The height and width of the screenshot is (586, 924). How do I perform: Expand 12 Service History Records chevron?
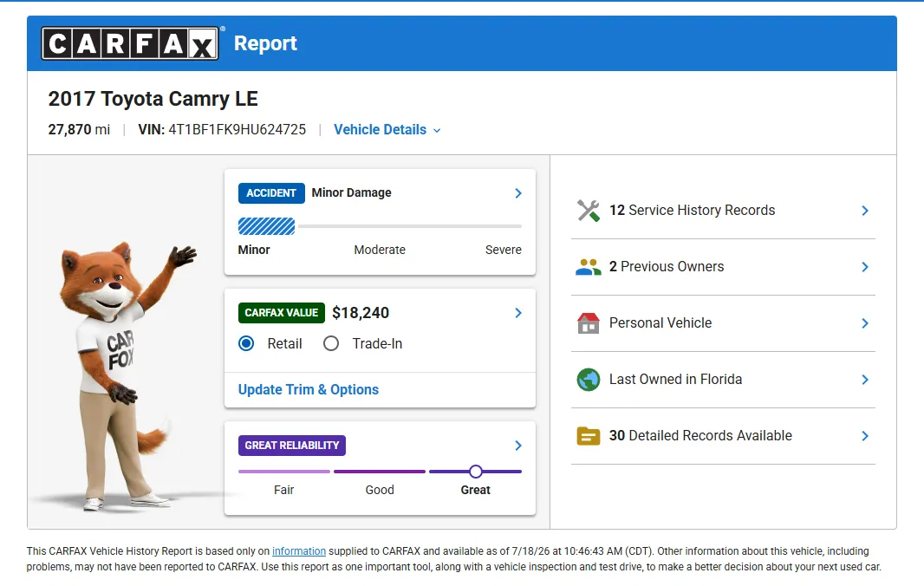pyautogui.click(x=864, y=211)
